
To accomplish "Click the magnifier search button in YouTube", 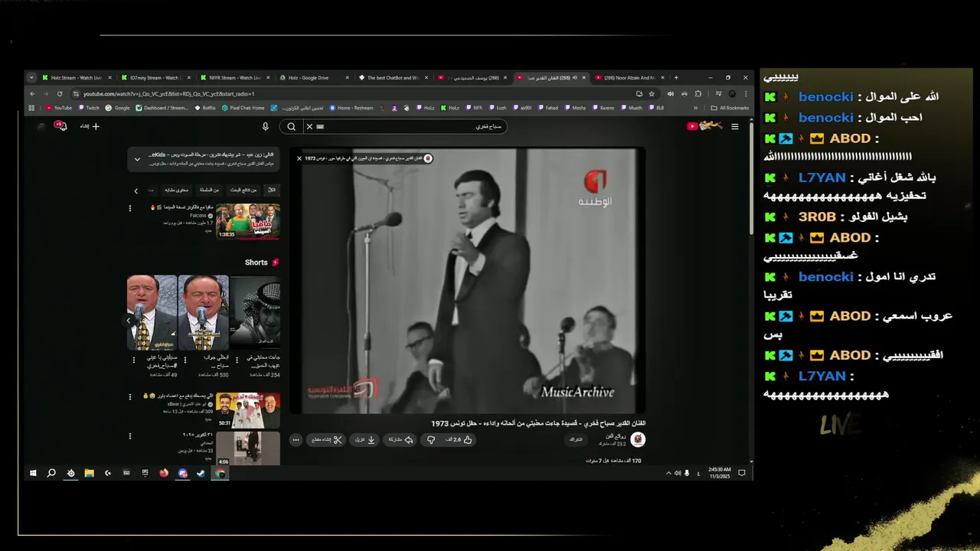I will [291, 126].
